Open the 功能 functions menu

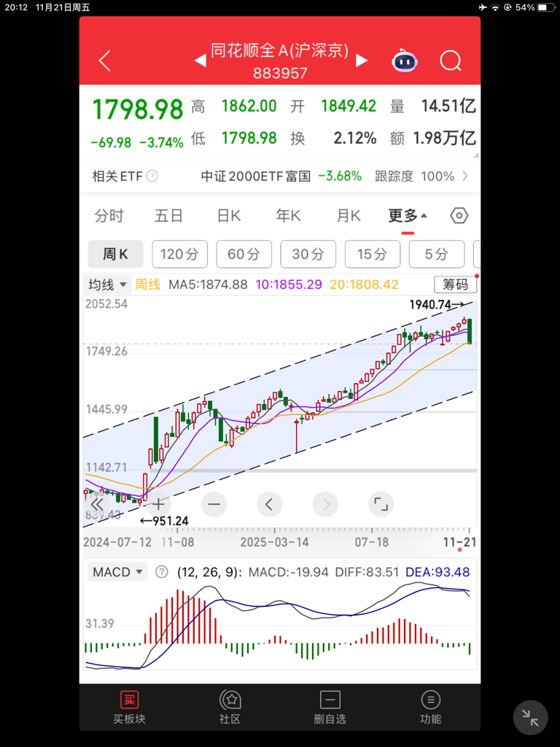430,708
